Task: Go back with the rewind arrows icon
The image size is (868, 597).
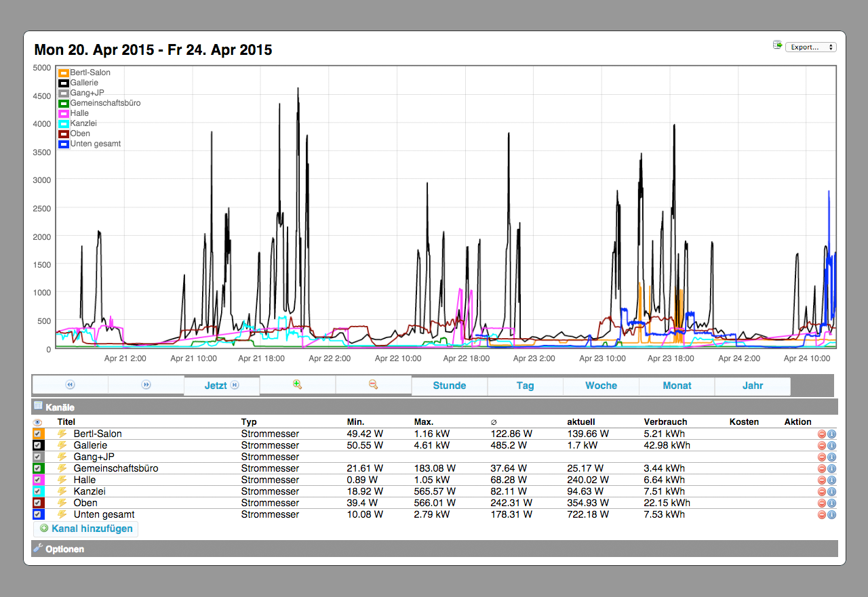Action: pos(70,384)
